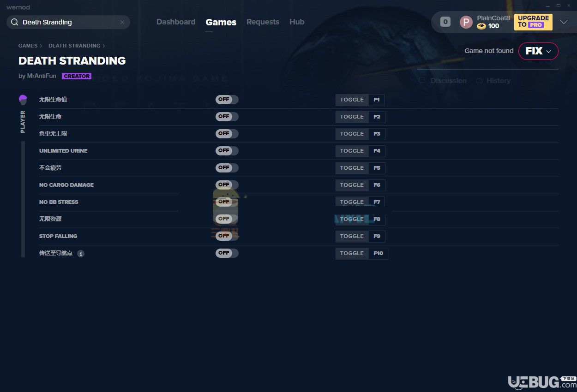Maximize the WeMod window
The image size is (577, 392).
(559, 6)
